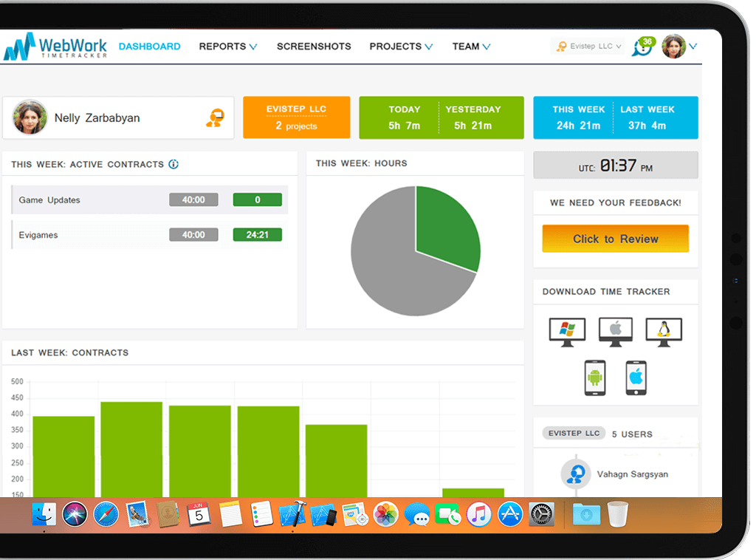Click the This Week: Hours heading
The height and width of the screenshot is (560, 756).
pos(362,163)
